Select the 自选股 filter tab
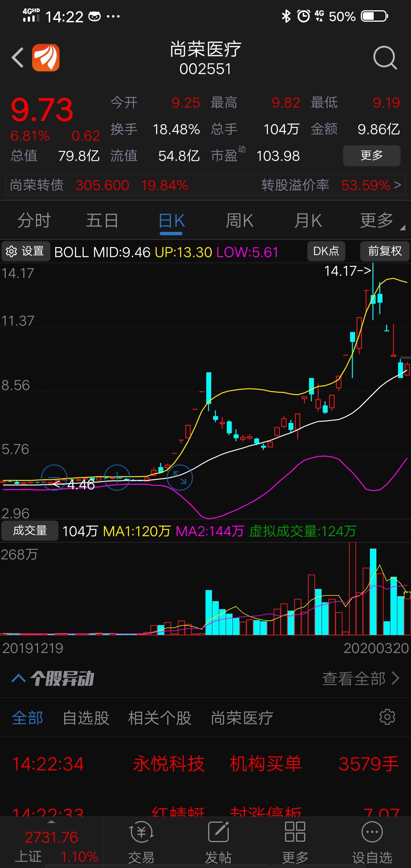411x868 pixels. (86, 718)
